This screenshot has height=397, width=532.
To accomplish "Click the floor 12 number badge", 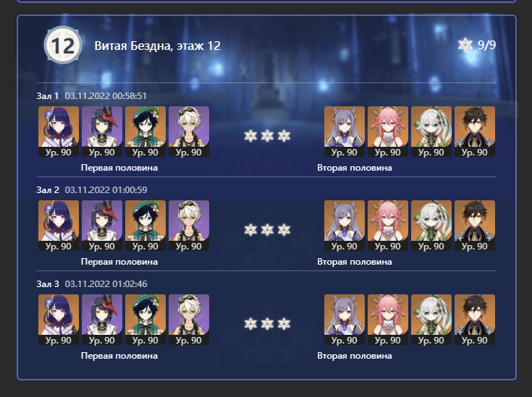I will click(x=63, y=46).
